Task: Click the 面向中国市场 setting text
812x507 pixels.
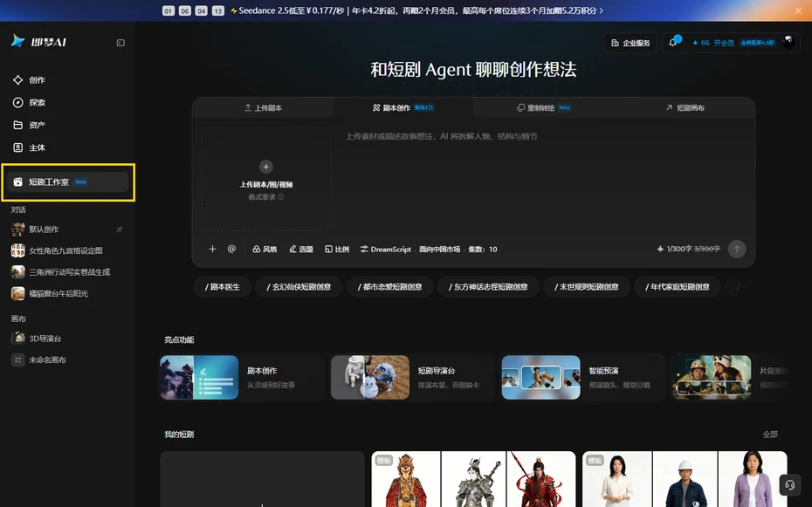Action: [x=440, y=250]
